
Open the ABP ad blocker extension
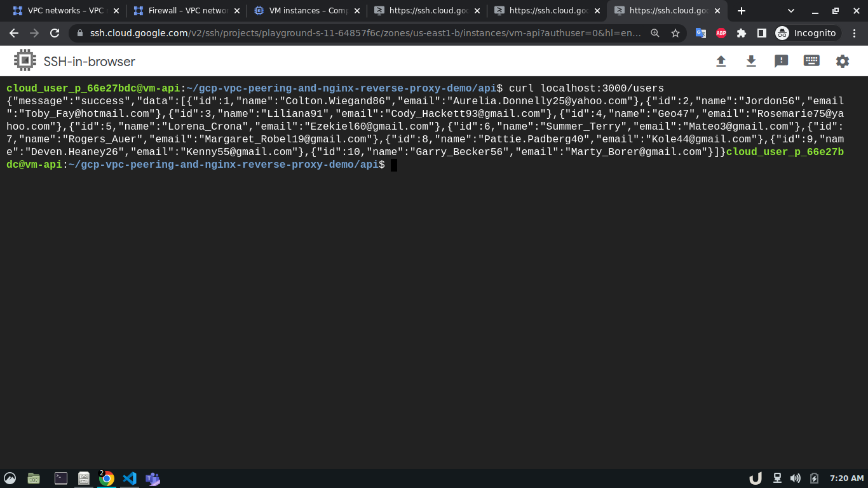tap(721, 33)
